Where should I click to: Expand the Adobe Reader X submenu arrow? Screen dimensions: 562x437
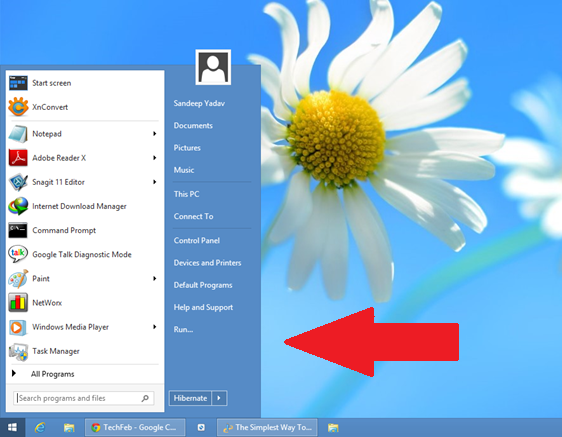click(155, 158)
